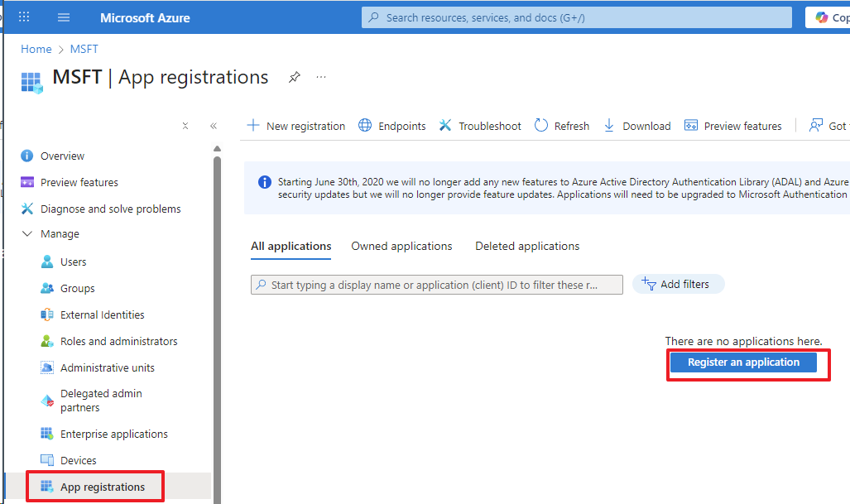The width and height of the screenshot is (850, 504).
Task: Click the New registration plus icon
Action: point(254,126)
